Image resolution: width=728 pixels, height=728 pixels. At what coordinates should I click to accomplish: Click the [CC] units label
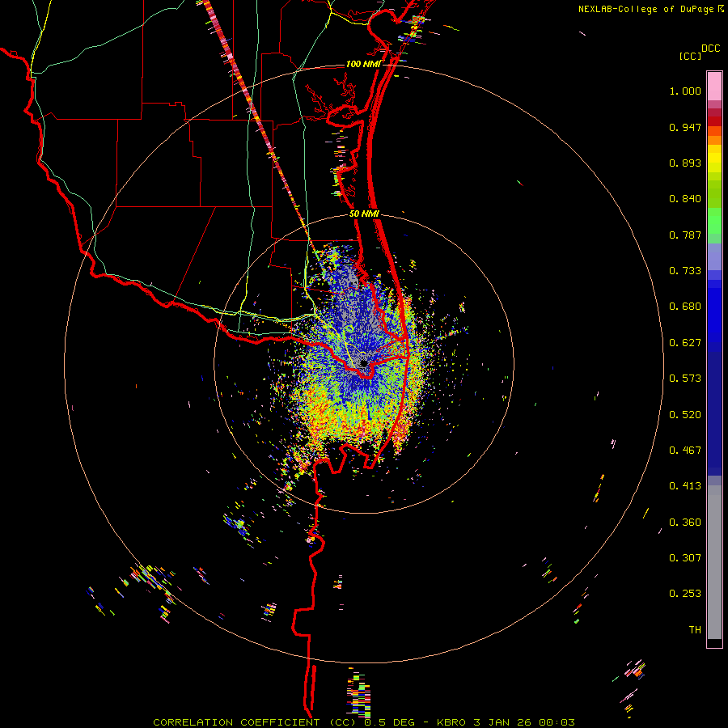(x=690, y=56)
